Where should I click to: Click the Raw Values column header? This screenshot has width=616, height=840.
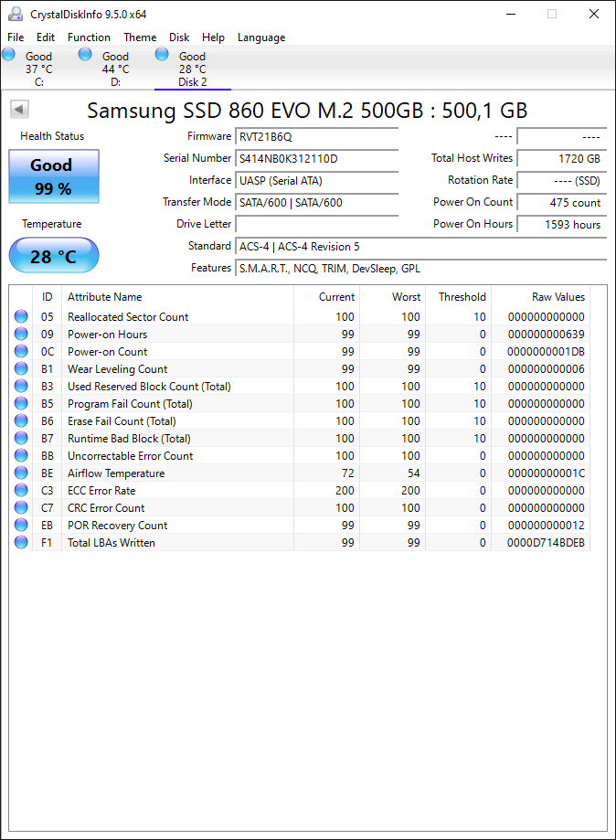(540, 297)
